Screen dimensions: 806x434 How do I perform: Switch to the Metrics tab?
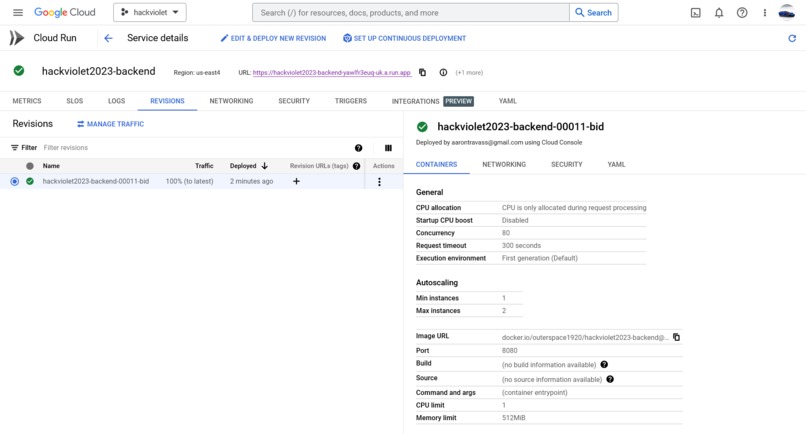click(x=27, y=101)
